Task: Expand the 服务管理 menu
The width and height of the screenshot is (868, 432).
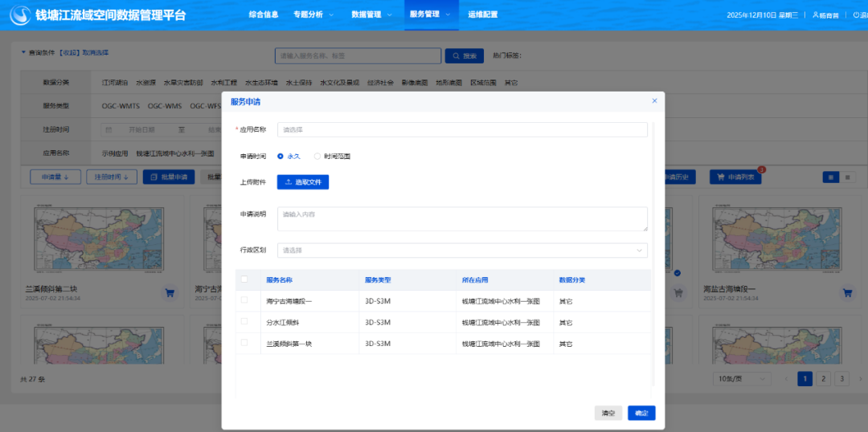Action: [430, 15]
